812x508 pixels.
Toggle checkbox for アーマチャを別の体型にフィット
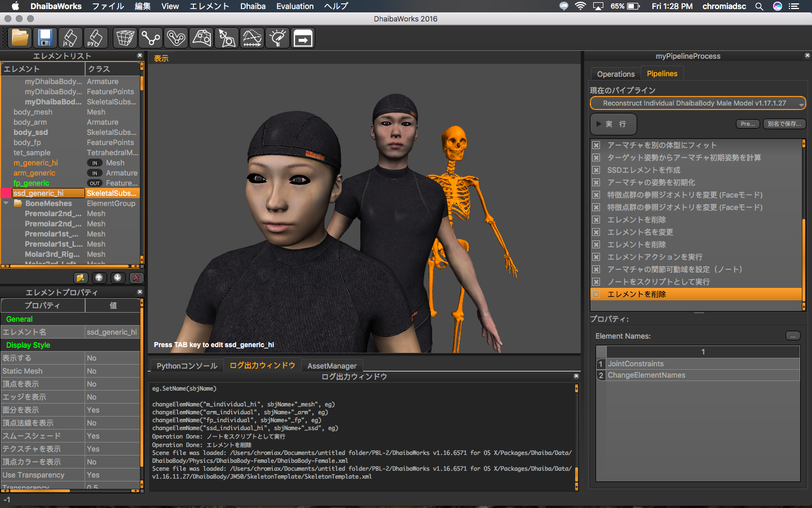click(596, 145)
